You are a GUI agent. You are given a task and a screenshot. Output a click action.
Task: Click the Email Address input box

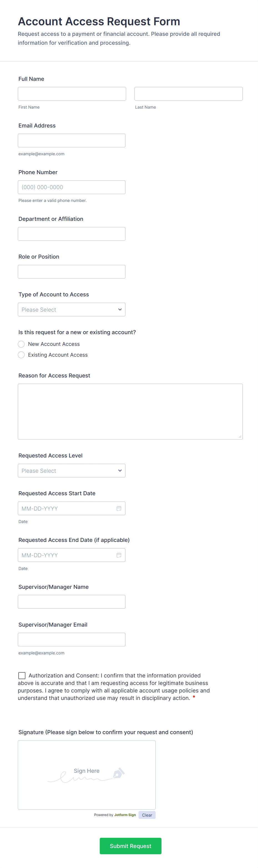click(x=71, y=141)
